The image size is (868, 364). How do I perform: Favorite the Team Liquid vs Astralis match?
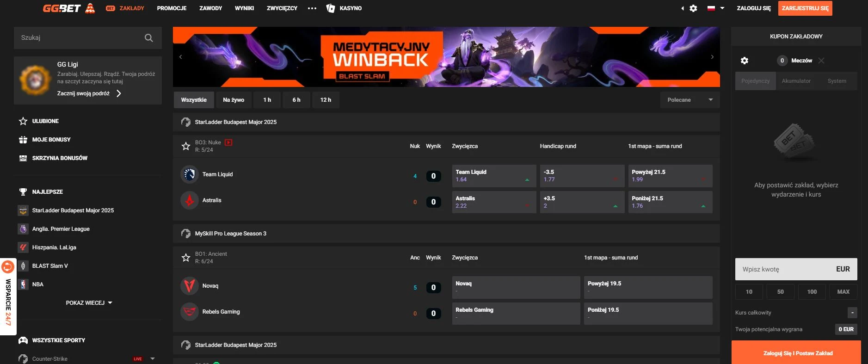click(x=186, y=146)
